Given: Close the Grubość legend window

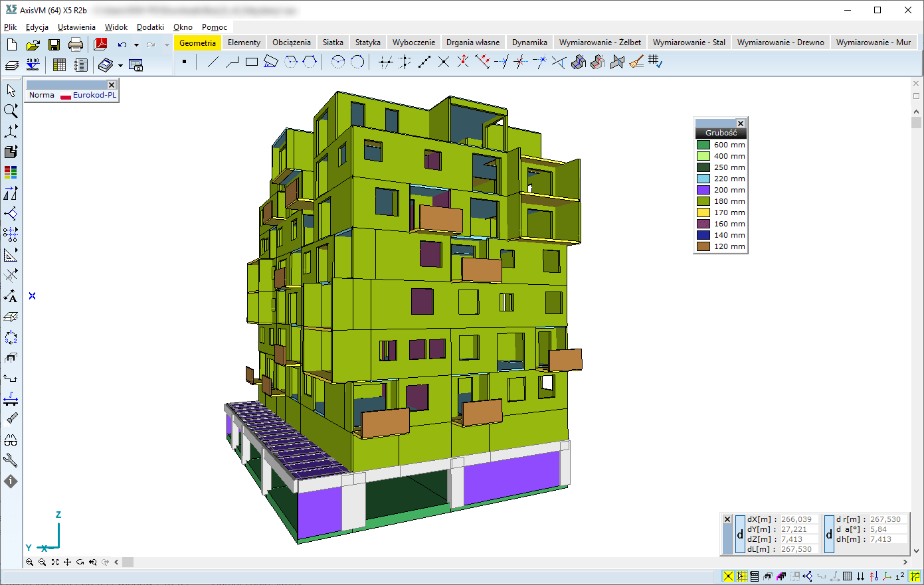Looking at the screenshot, I should click(x=741, y=124).
